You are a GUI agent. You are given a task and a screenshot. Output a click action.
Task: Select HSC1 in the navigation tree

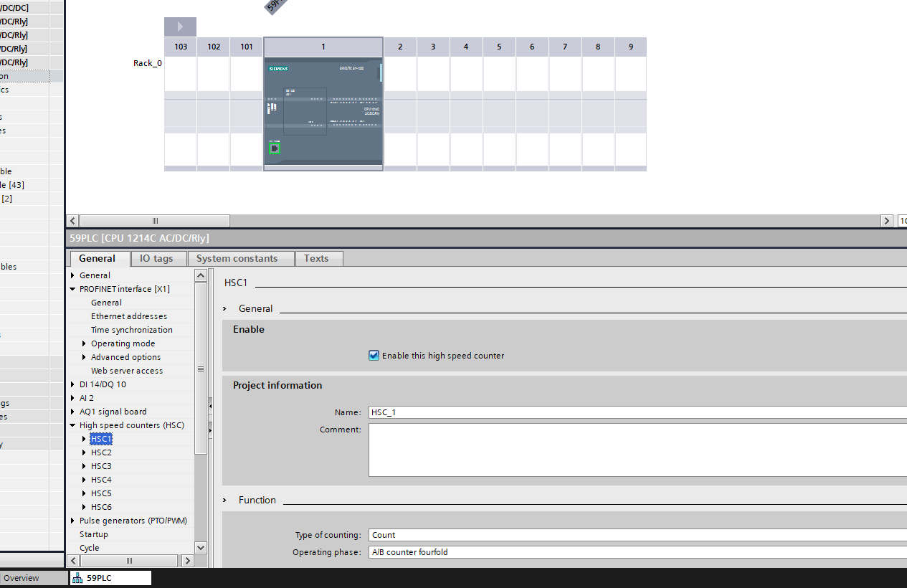click(101, 439)
